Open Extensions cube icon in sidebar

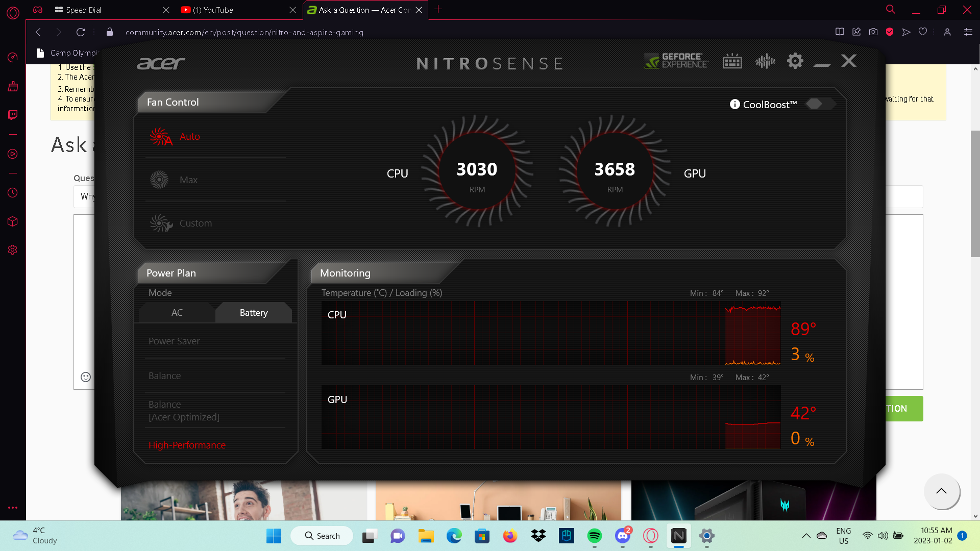[13, 221]
